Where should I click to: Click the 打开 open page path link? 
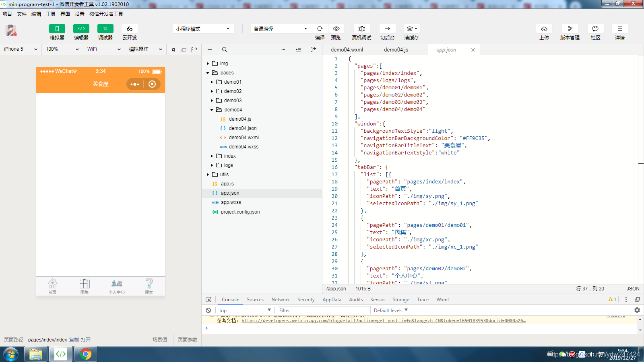[86, 340]
